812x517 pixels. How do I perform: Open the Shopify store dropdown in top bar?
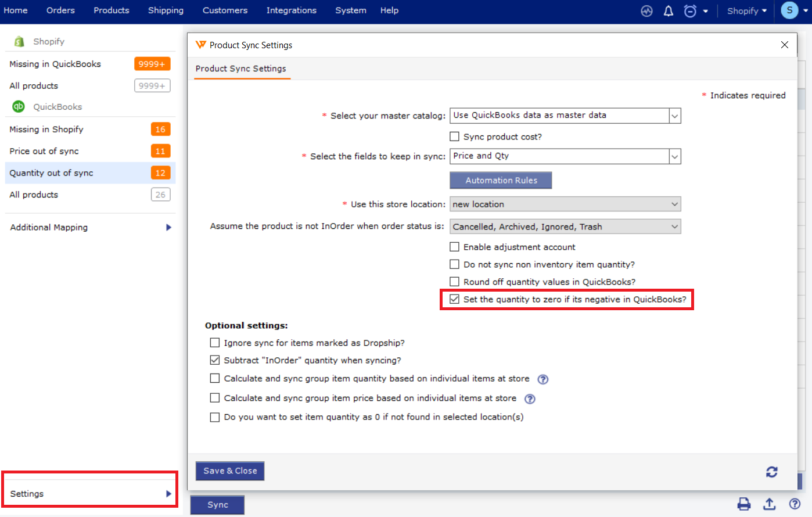click(x=747, y=11)
